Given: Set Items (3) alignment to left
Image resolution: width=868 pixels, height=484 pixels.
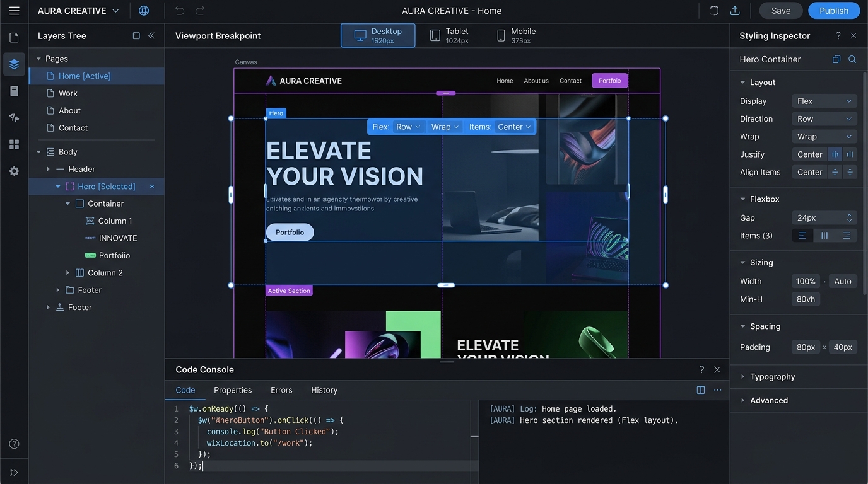Looking at the screenshot, I should point(802,236).
